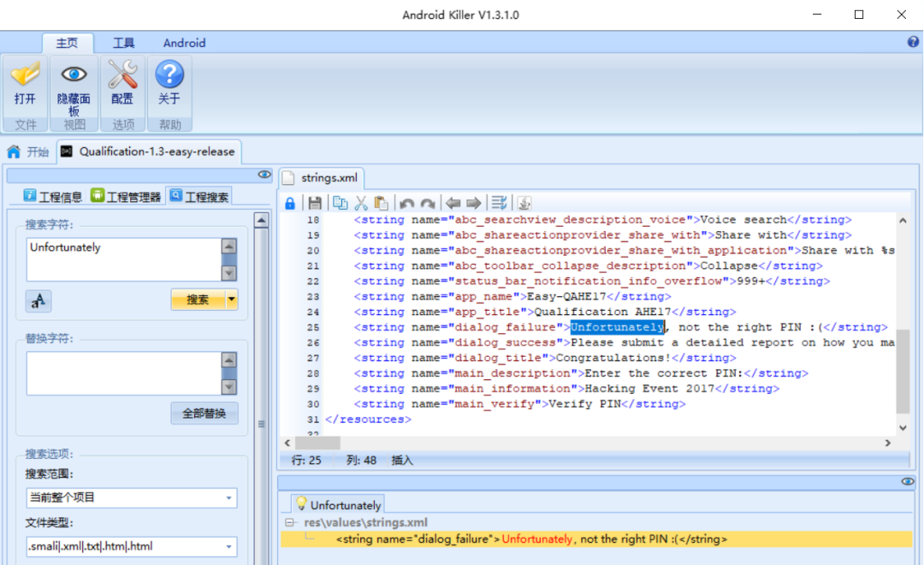The height and width of the screenshot is (565, 924).
Task: Click the 全部替换 replace all button
Action: tap(204, 413)
